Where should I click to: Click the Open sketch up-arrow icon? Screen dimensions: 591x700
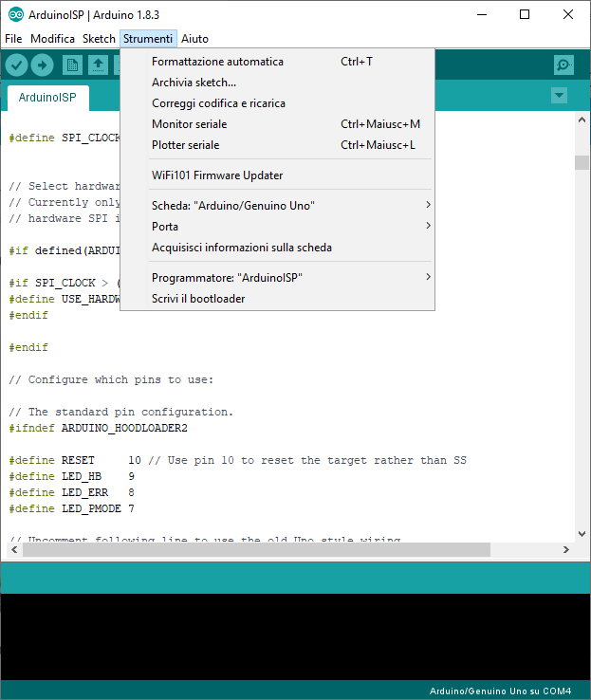[99, 65]
